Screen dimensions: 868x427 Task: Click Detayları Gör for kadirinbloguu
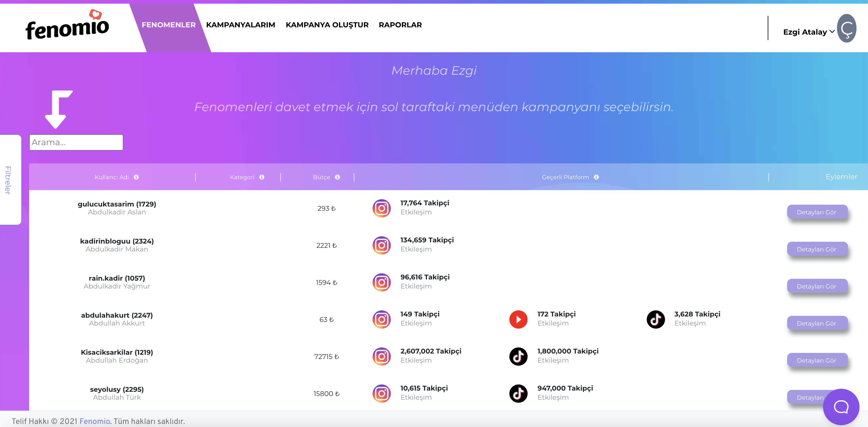816,249
